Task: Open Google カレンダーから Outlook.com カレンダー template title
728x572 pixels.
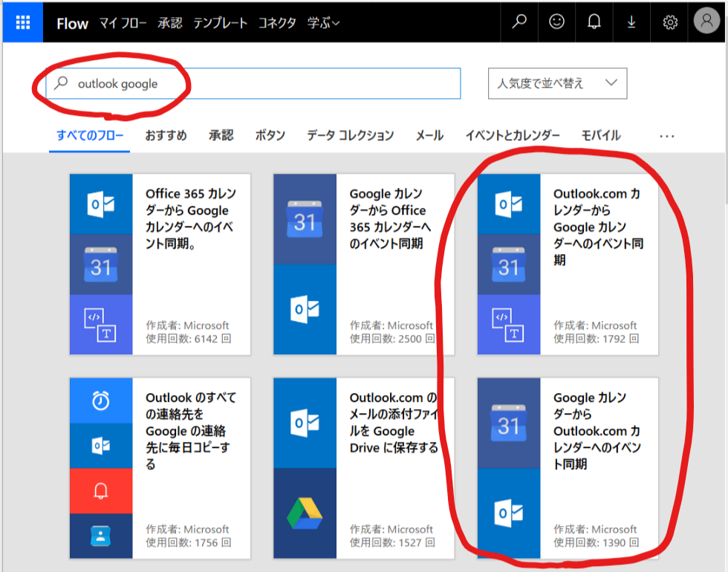Action: [x=597, y=430]
